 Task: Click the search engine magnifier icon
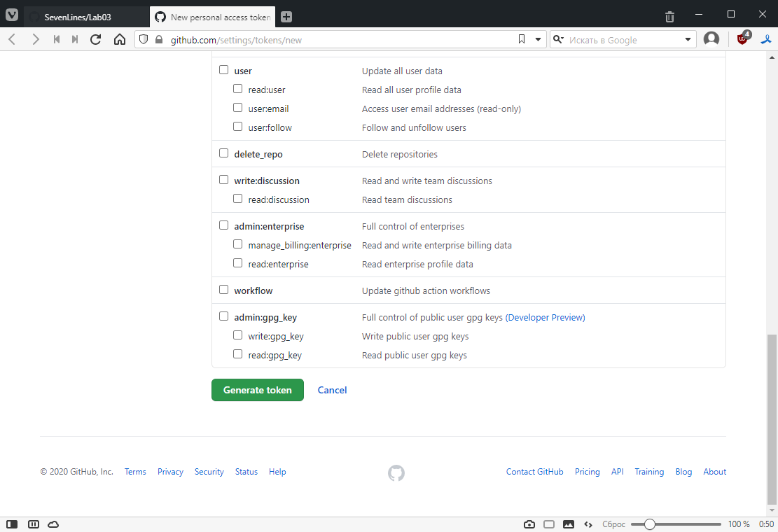point(558,39)
